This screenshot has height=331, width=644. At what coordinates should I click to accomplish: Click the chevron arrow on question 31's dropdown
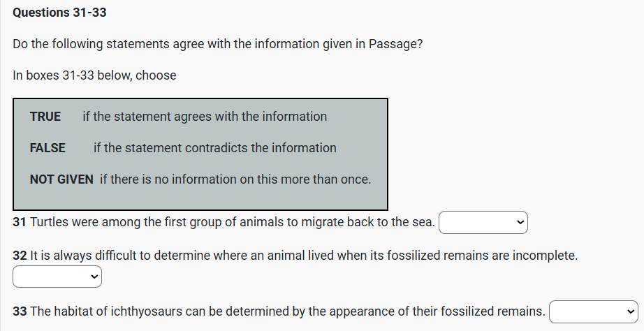520,223
